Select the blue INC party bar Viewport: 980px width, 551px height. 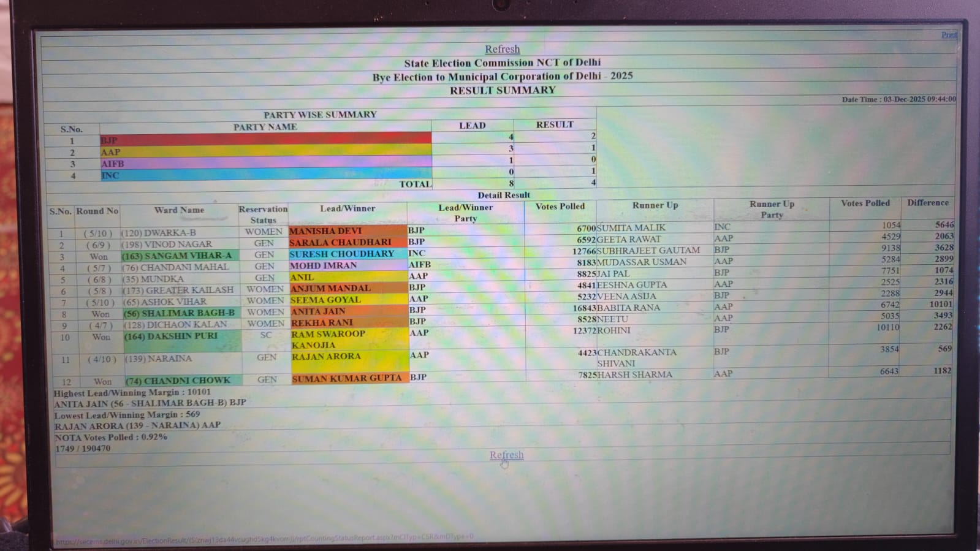[x=265, y=175]
